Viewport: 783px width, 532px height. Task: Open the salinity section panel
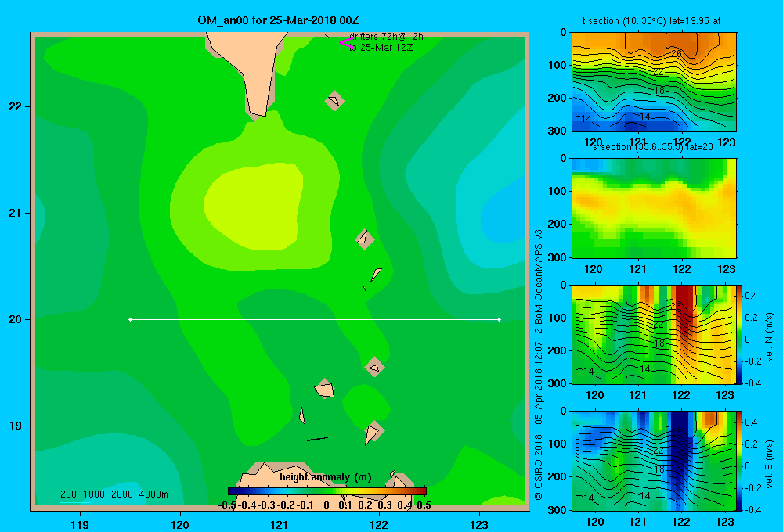click(654, 208)
